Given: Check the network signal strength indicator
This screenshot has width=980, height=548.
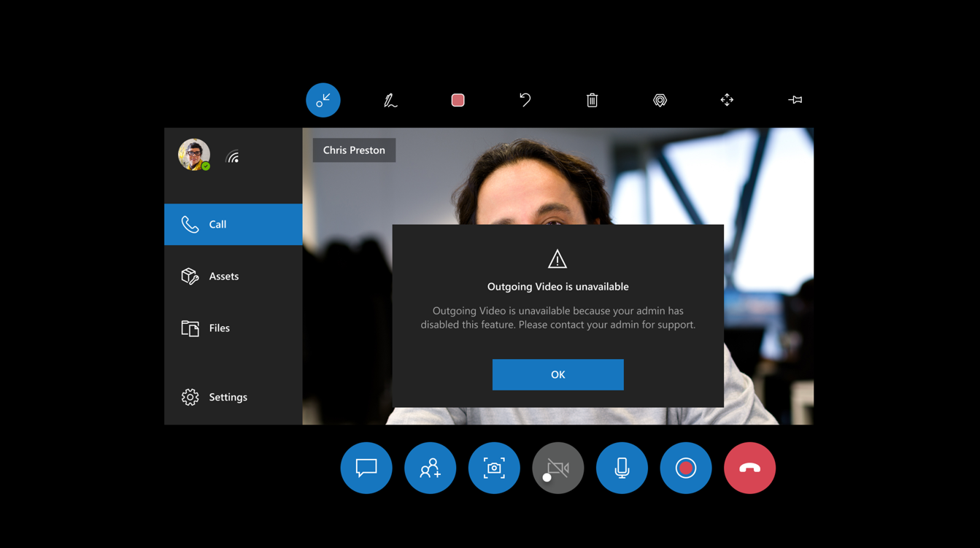Looking at the screenshot, I should (x=232, y=155).
